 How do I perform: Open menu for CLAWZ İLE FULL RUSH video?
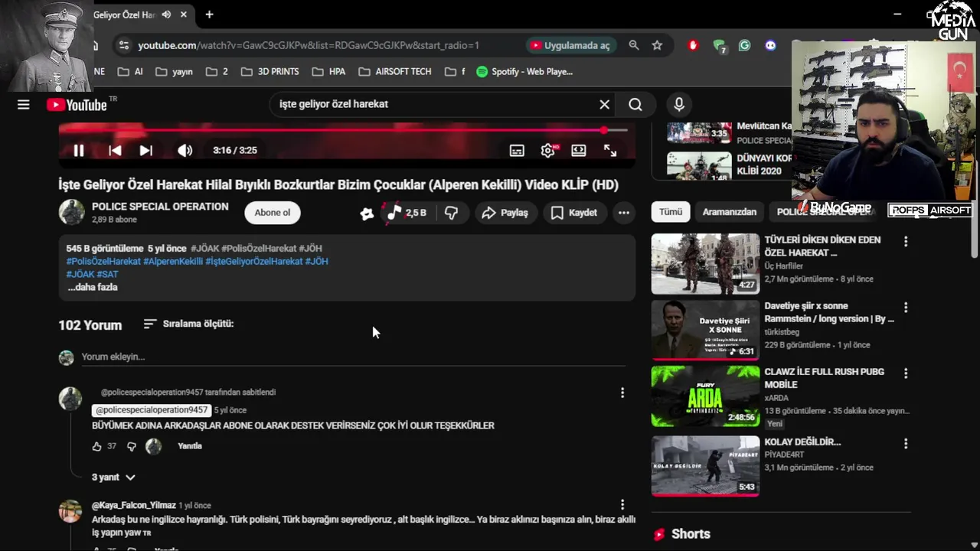(x=906, y=373)
